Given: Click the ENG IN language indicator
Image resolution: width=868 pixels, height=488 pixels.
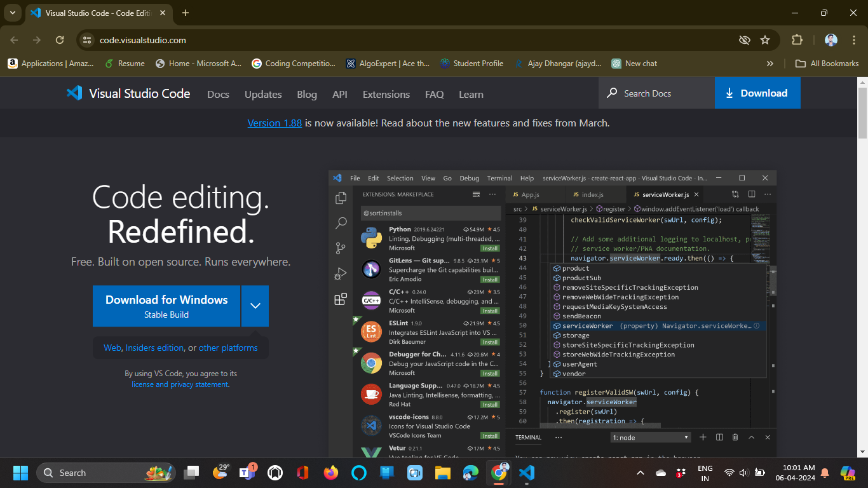Looking at the screenshot, I should click(x=705, y=473).
